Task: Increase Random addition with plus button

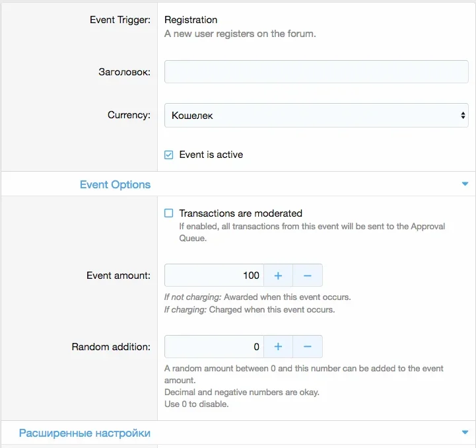Action: tap(278, 346)
